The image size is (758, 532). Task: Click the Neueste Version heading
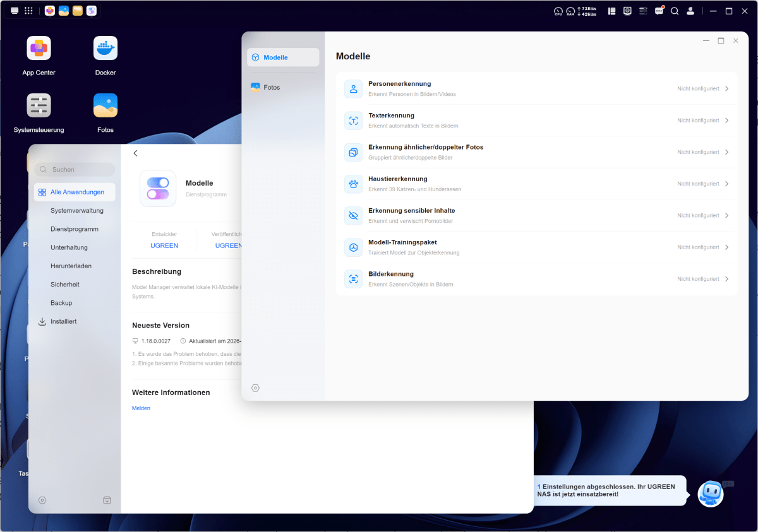coord(160,326)
